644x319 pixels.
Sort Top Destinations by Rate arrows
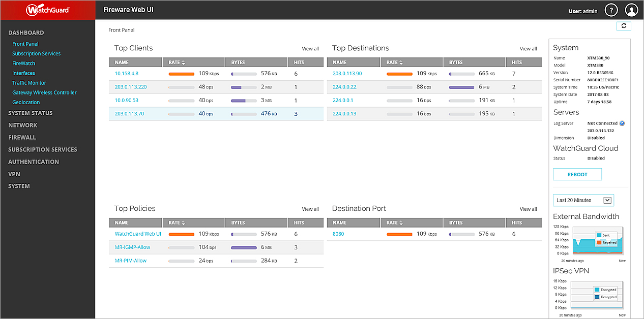401,62
